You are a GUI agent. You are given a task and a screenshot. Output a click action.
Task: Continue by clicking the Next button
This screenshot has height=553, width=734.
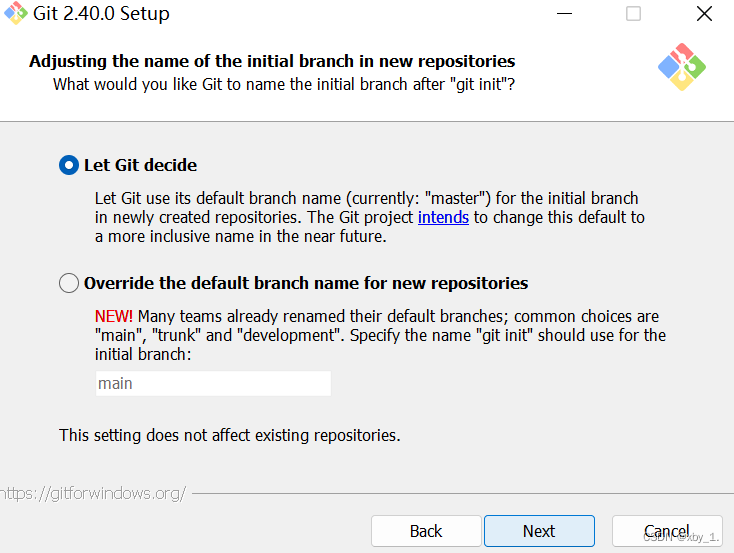point(539,531)
